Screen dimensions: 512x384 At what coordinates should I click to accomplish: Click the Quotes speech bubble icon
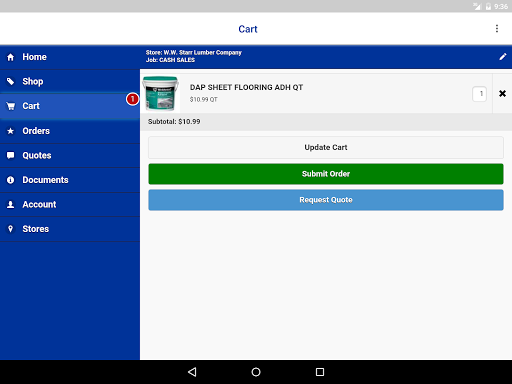pyautogui.click(x=11, y=155)
